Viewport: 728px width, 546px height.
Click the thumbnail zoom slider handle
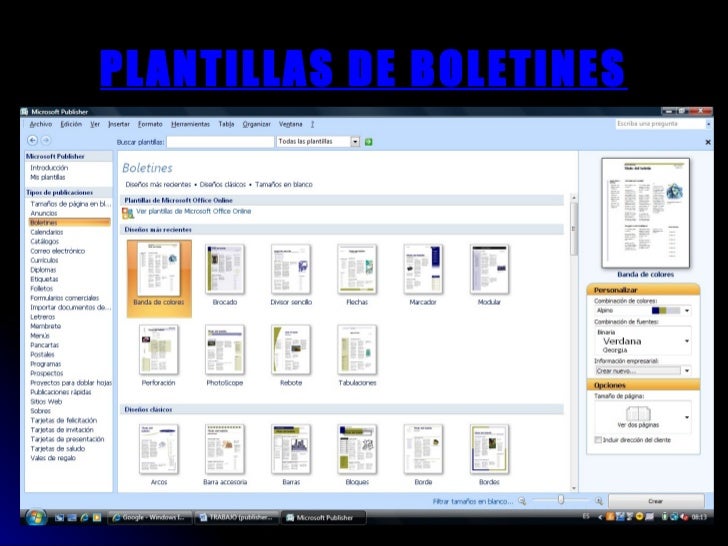[x=561, y=500]
